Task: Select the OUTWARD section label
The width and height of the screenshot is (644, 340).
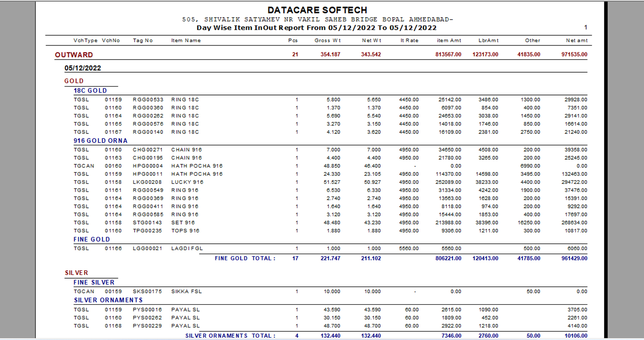Action: click(x=74, y=55)
